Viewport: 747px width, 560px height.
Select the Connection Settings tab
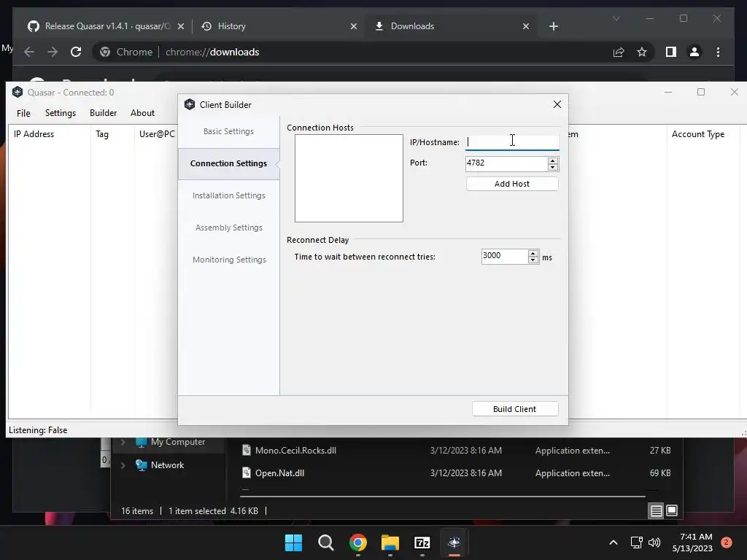228,163
